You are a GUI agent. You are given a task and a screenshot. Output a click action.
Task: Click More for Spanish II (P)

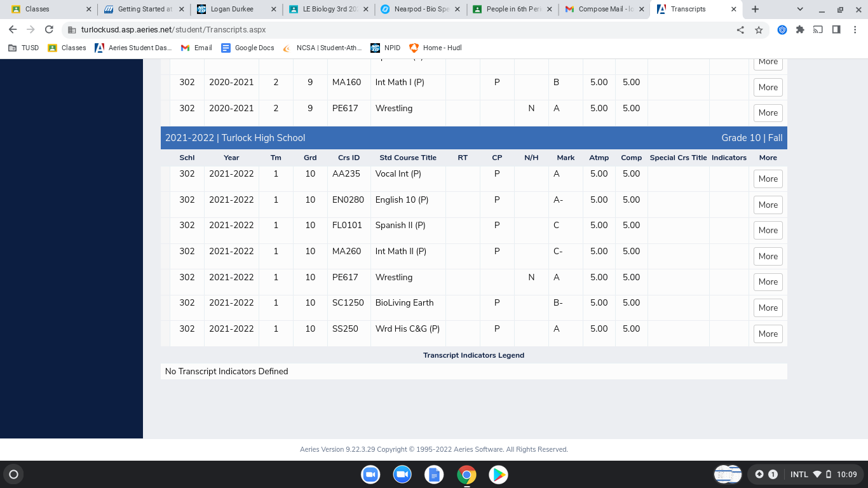[x=768, y=231]
